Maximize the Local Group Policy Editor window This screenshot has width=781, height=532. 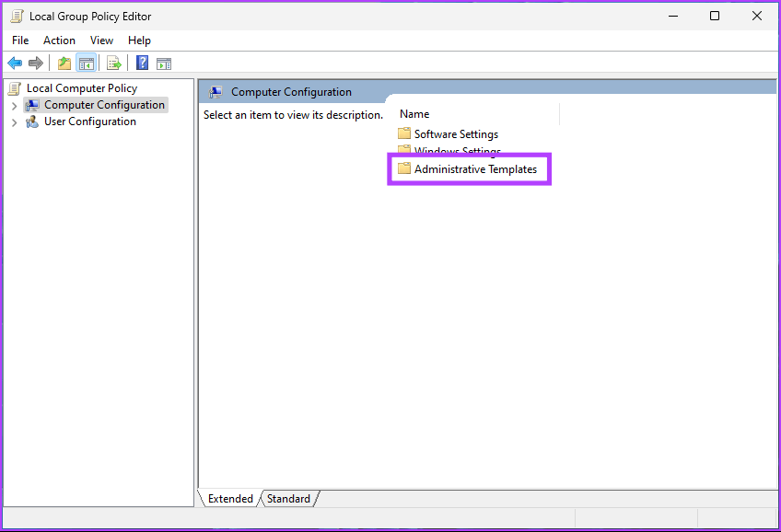point(715,16)
